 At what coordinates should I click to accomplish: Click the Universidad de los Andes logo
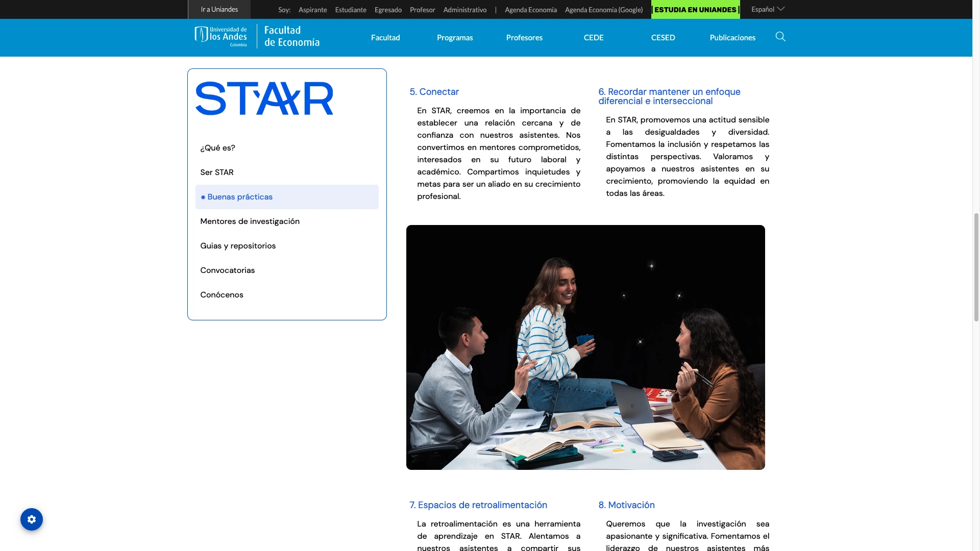coord(220,37)
